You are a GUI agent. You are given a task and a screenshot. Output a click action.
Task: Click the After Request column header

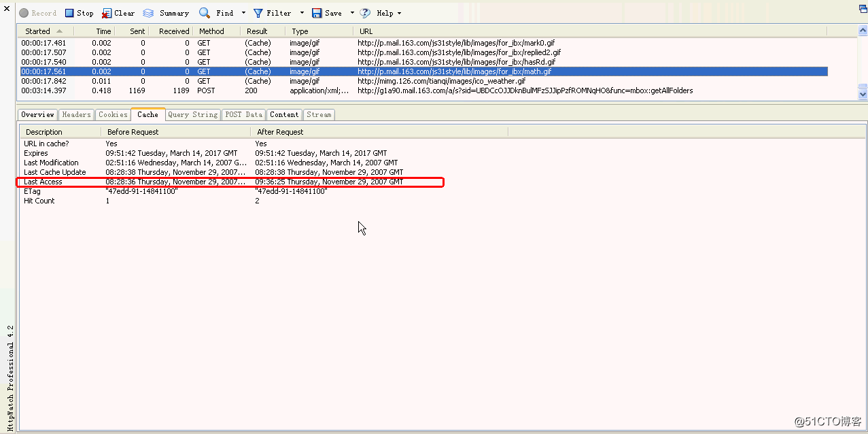pos(380,132)
